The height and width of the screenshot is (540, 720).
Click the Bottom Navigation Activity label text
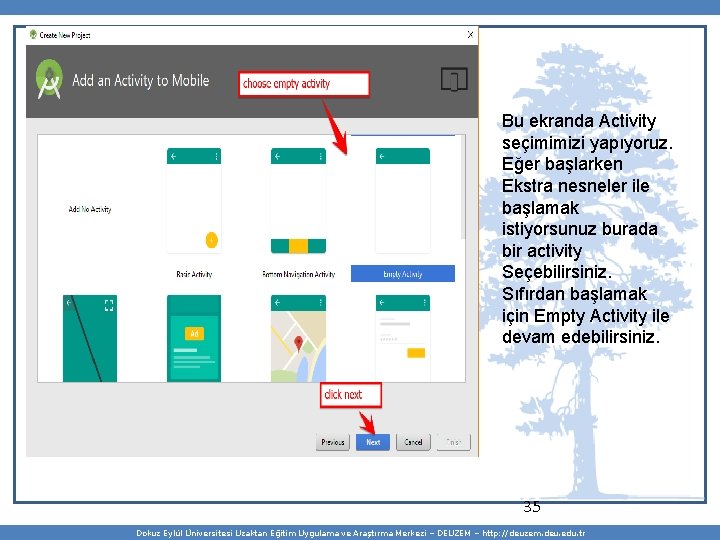coord(298,274)
